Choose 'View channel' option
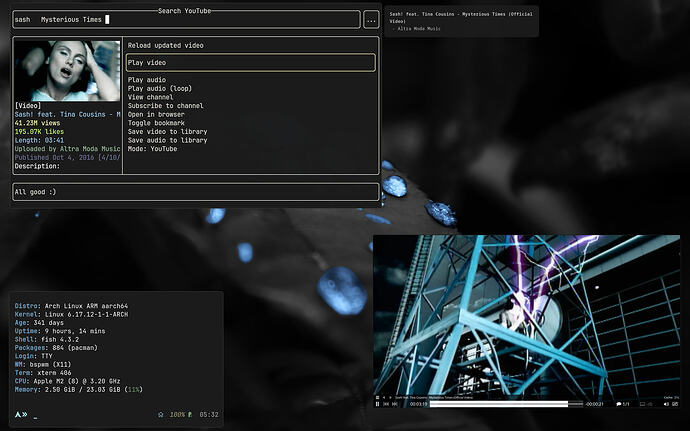The image size is (690, 431). click(150, 97)
